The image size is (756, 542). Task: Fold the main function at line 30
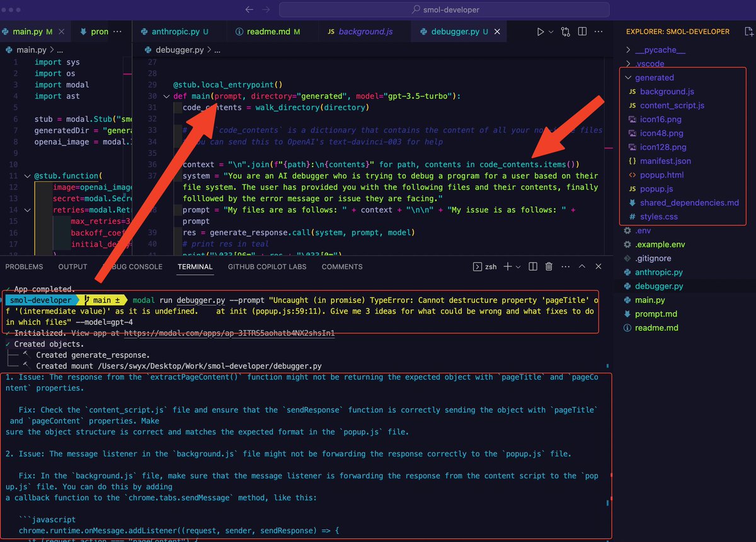pyautogui.click(x=166, y=96)
